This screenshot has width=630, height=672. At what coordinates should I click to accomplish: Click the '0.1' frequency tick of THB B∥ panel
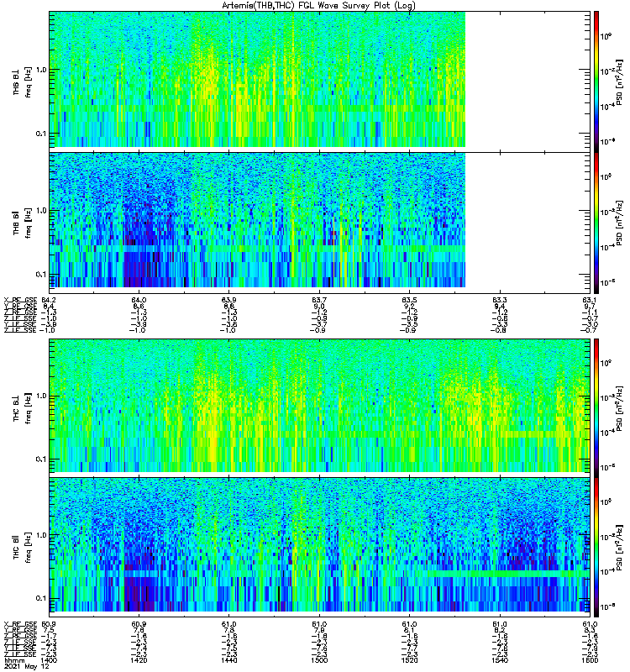coord(41,275)
